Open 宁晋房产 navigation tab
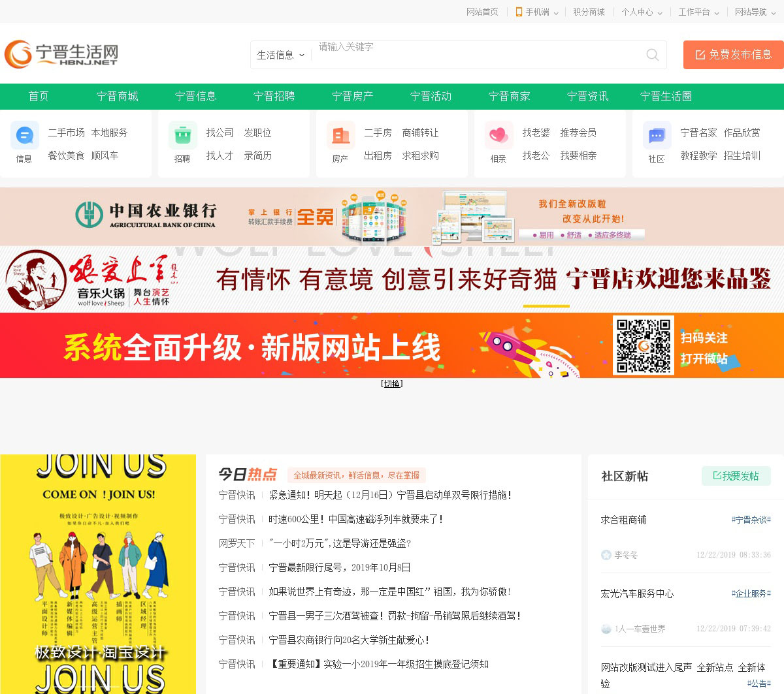This screenshot has width=784, height=694. (x=353, y=96)
